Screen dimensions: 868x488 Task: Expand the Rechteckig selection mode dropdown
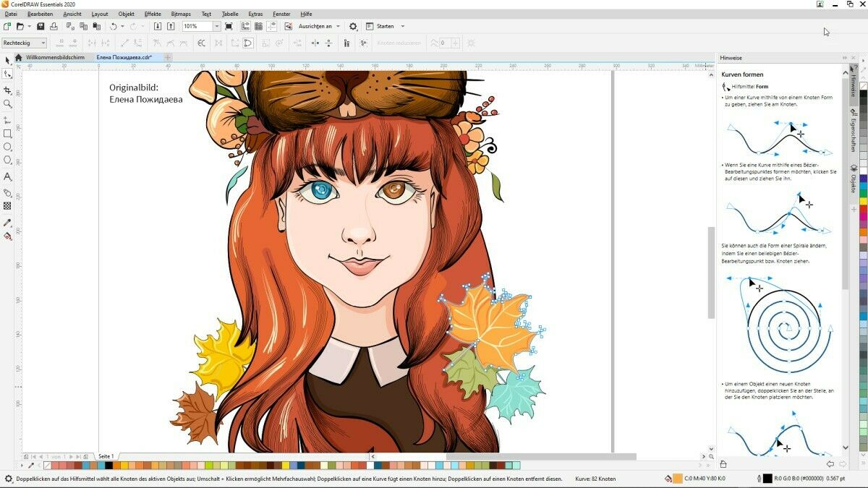[x=43, y=43]
